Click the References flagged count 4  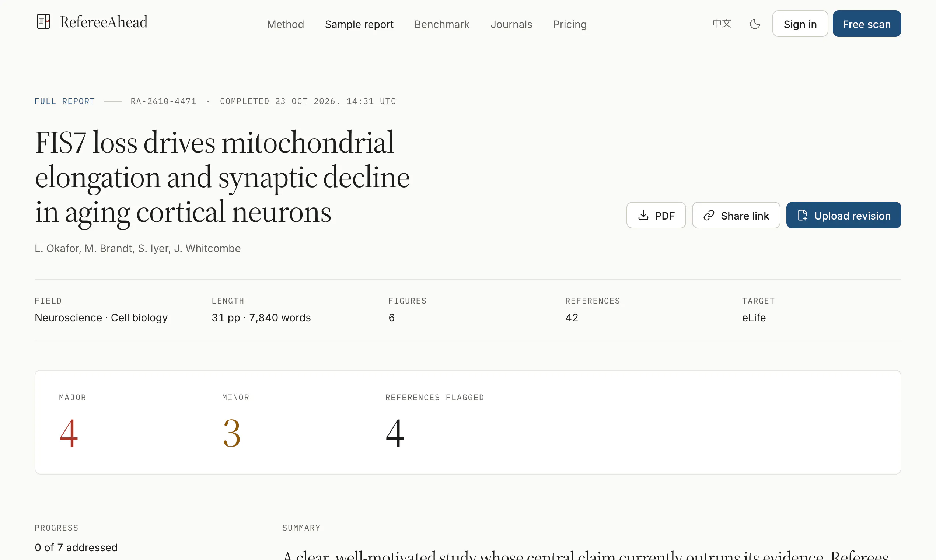[395, 433]
